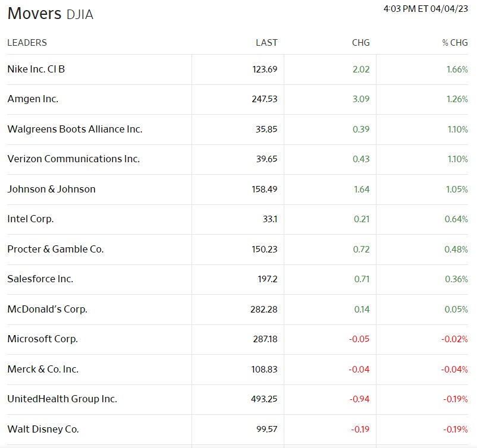Select Verizon last price 39.65

266,159
